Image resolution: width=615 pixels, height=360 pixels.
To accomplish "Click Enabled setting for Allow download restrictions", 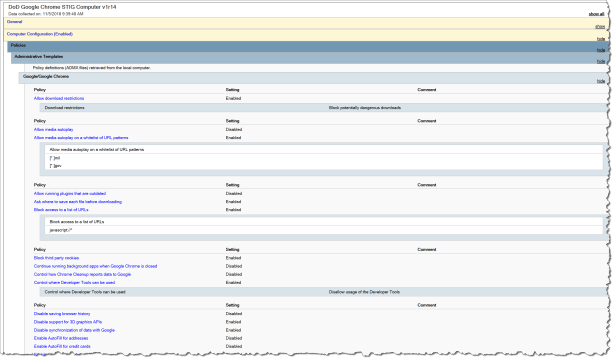I will pyautogui.click(x=233, y=98).
